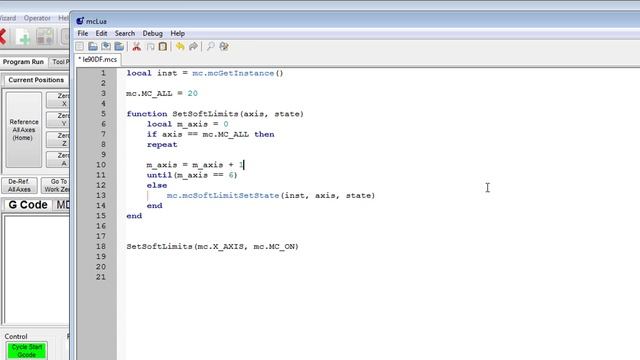Viewport: 640px width, 360px height.
Task: Open the Debug menu in mcLua
Action: tap(153, 33)
